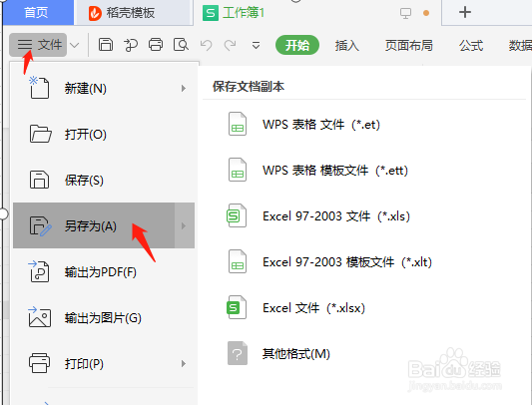Open the 页面布局 ribbon tab
Viewport: 532px width, 405px height.
[408, 45]
